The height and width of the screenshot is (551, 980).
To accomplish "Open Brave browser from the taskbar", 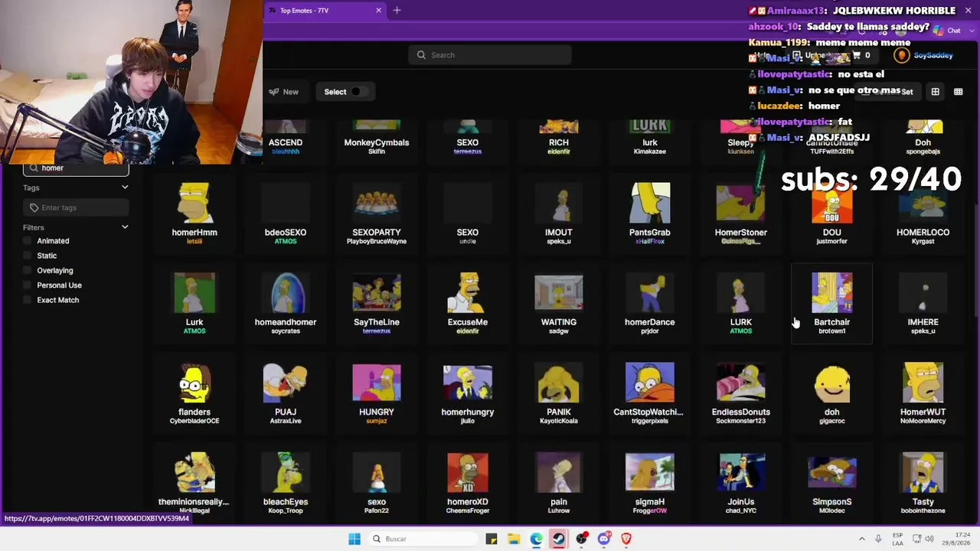I will click(626, 539).
